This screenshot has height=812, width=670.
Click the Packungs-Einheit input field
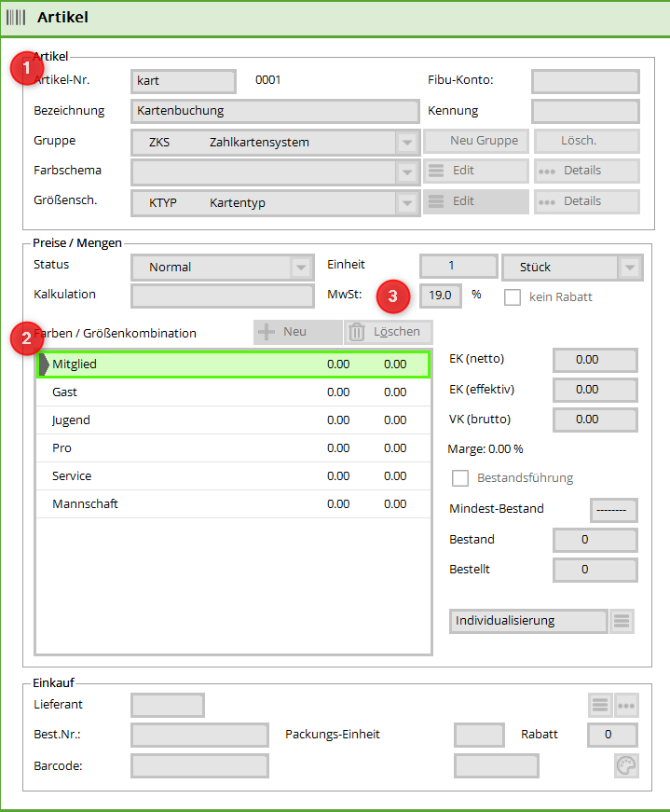coord(480,736)
